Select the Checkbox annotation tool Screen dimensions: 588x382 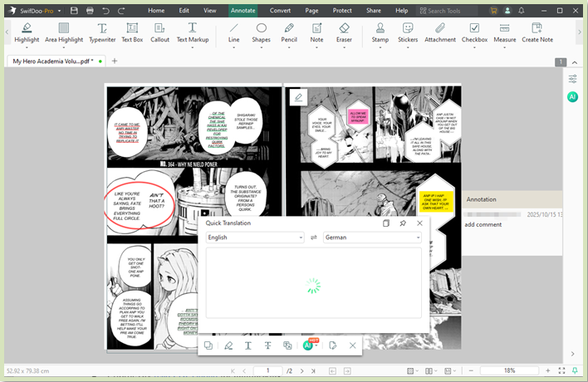click(x=474, y=32)
